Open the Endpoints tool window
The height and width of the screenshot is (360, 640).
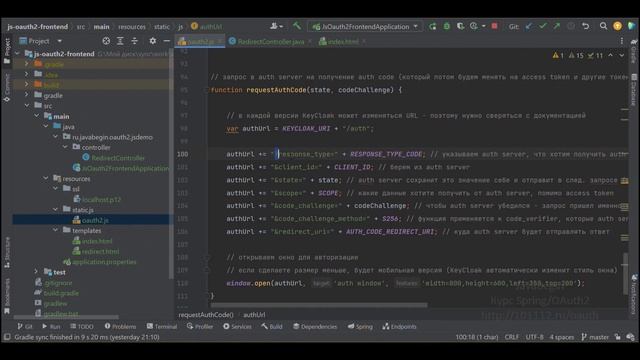[x=399, y=327]
